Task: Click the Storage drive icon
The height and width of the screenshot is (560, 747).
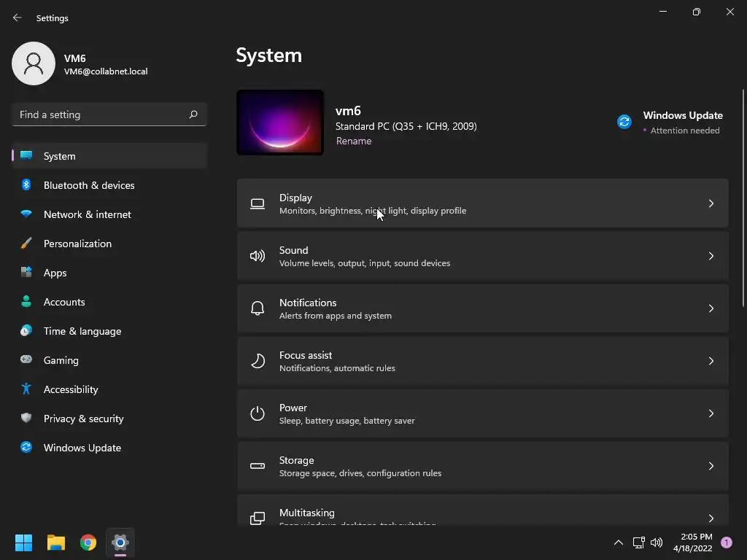Action: click(x=258, y=466)
